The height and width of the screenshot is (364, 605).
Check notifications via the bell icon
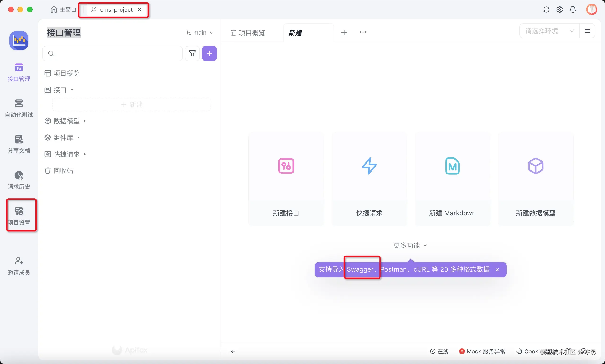click(x=573, y=9)
